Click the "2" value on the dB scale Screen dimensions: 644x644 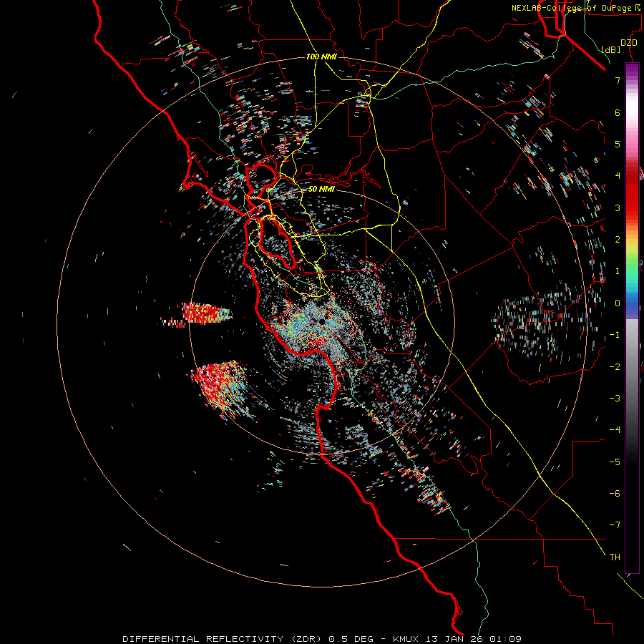click(618, 240)
